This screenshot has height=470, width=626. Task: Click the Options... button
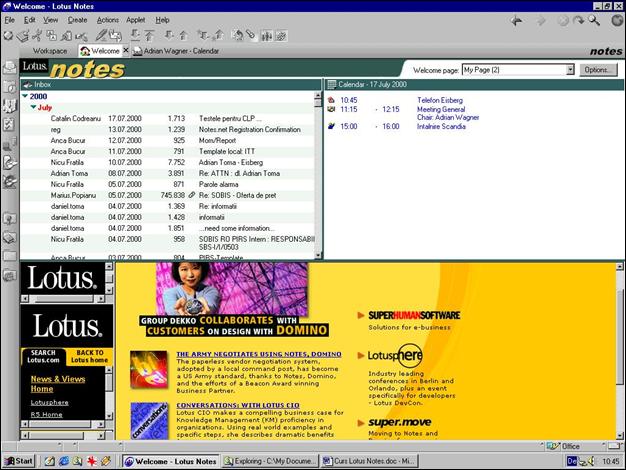(597, 70)
